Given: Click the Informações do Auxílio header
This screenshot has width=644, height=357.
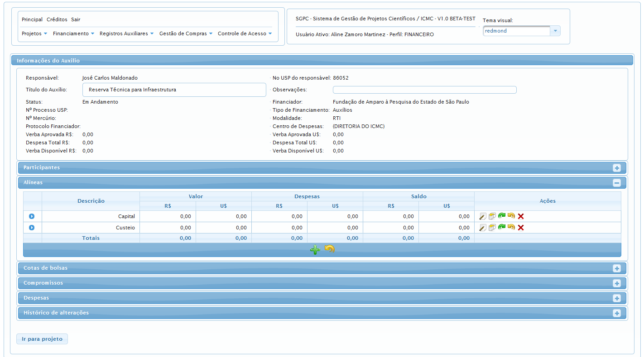Looking at the screenshot, I should pos(322,60).
